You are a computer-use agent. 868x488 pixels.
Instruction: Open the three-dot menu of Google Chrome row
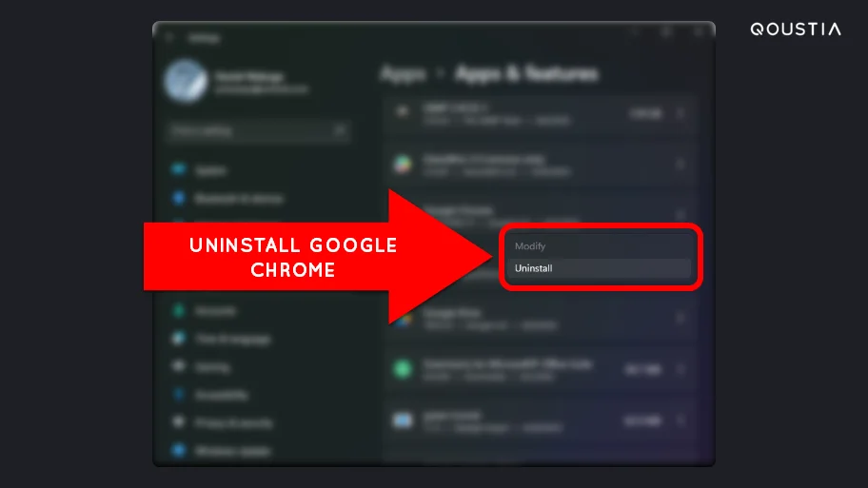coord(681,214)
